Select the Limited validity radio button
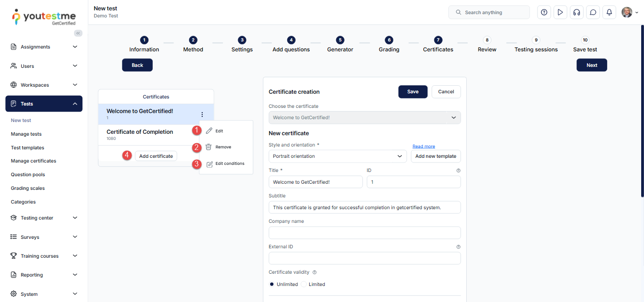644x302 pixels. (x=304, y=284)
